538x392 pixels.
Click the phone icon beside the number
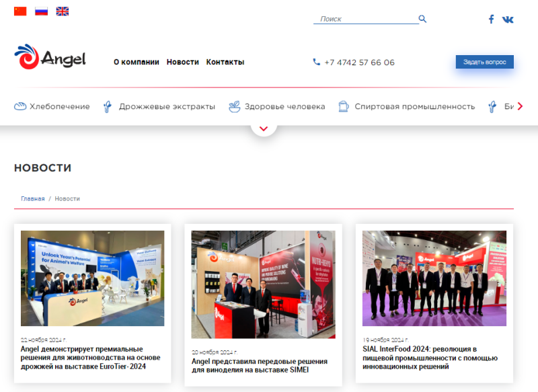[316, 62]
